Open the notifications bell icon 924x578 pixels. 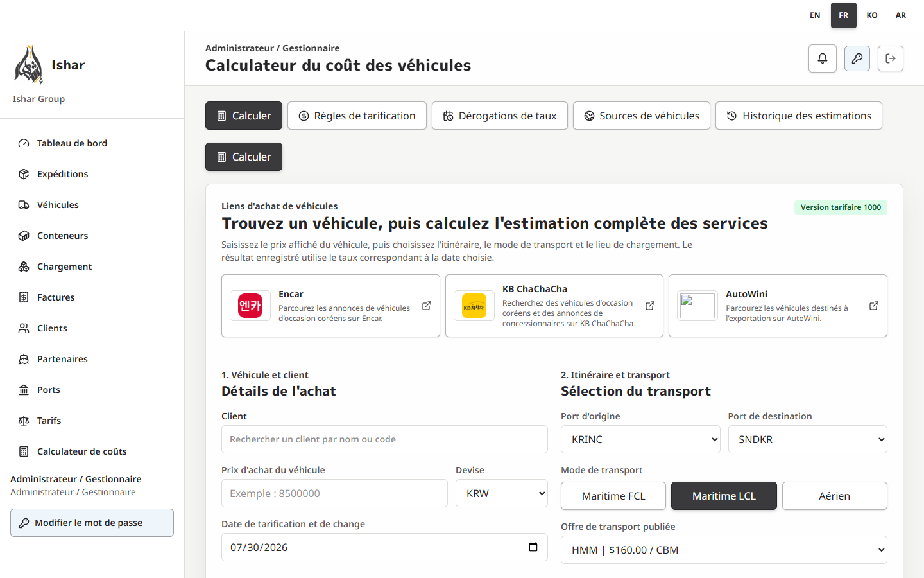[822, 58]
